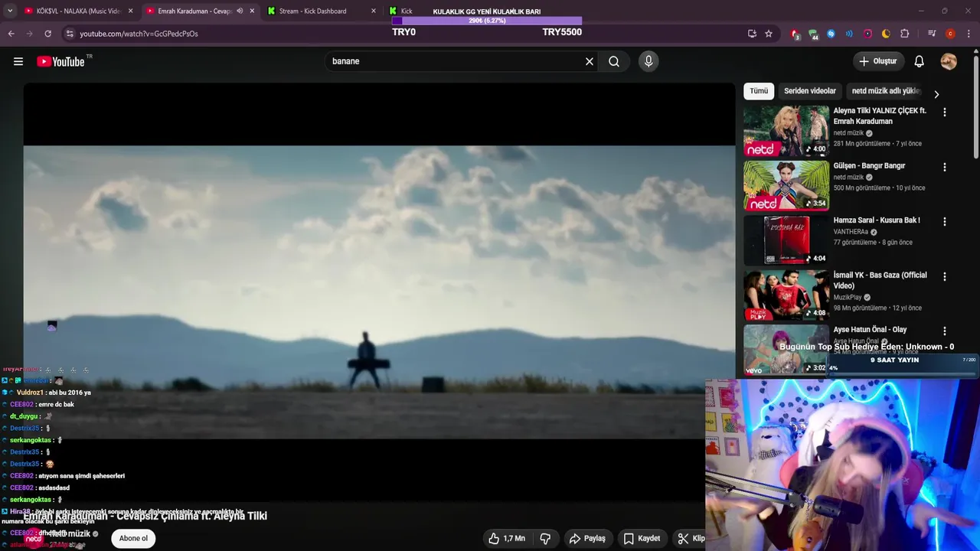
Task: Subscribe with Abone ol button
Action: point(133,538)
